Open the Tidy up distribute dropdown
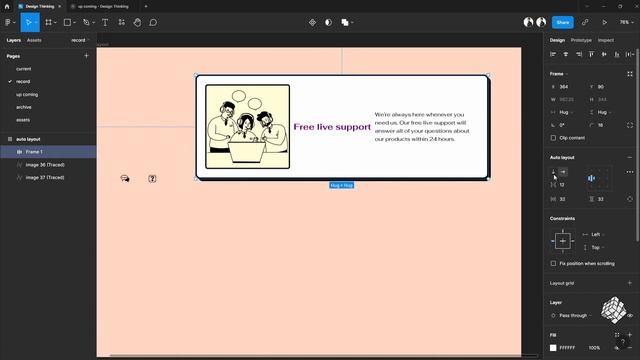The height and width of the screenshot is (360, 640). click(x=630, y=54)
